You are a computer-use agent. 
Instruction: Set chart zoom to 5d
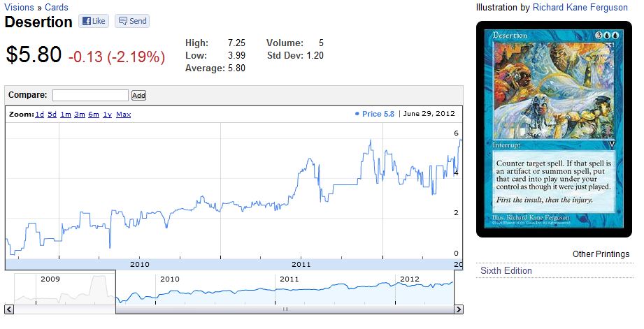(52, 115)
